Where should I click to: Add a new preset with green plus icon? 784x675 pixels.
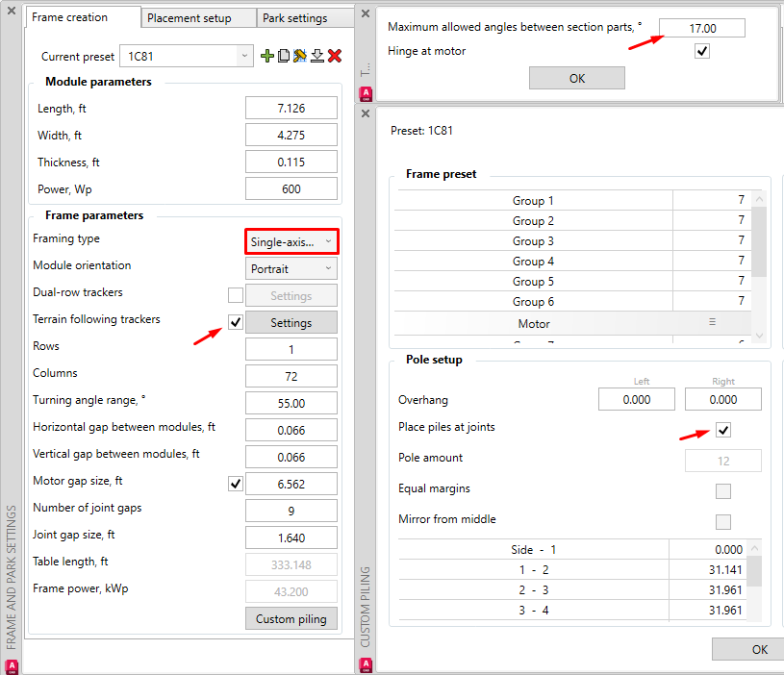pyautogui.click(x=267, y=57)
